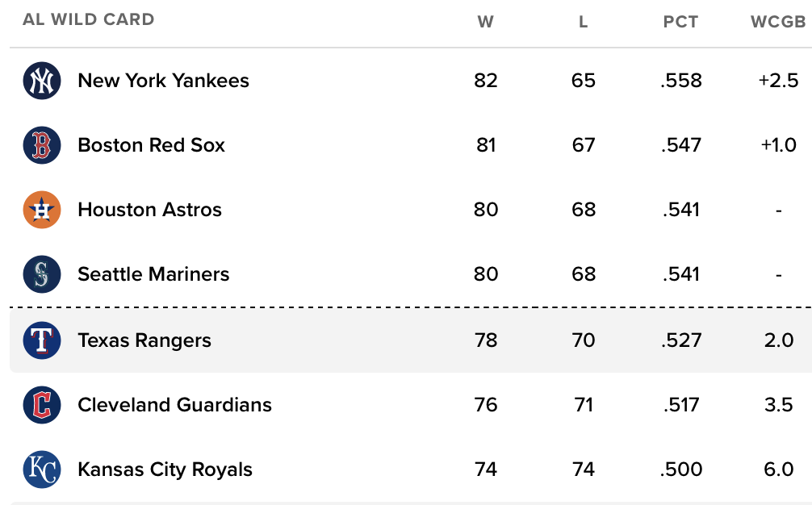The width and height of the screenshot is (812, 505).
Task: Click the New York Yankees logo
Action: 42,81
